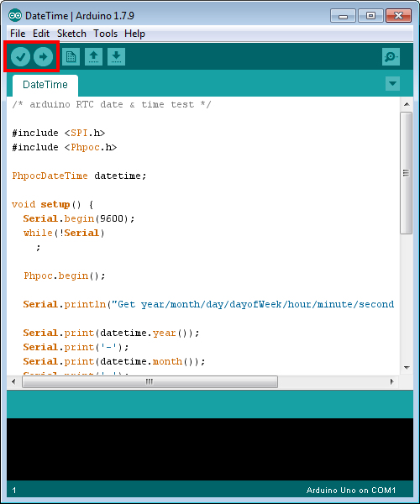Open the Tools menu

click(x=105, y=34)
